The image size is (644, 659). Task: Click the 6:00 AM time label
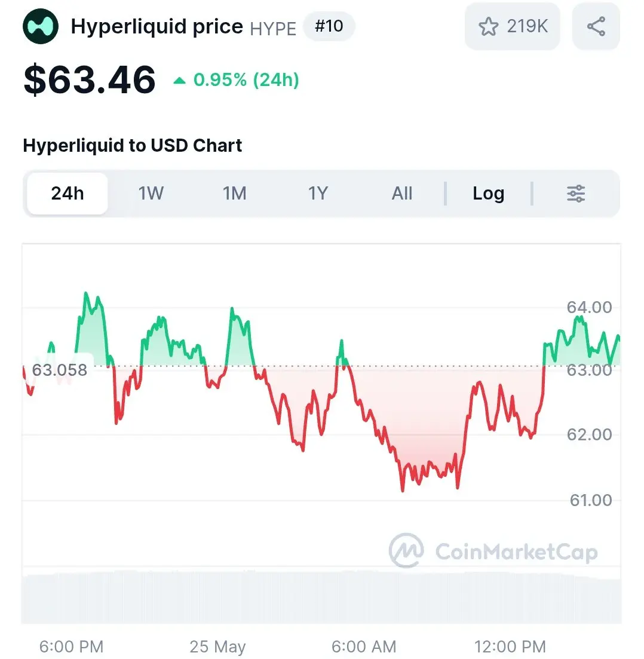coord(364,646)
